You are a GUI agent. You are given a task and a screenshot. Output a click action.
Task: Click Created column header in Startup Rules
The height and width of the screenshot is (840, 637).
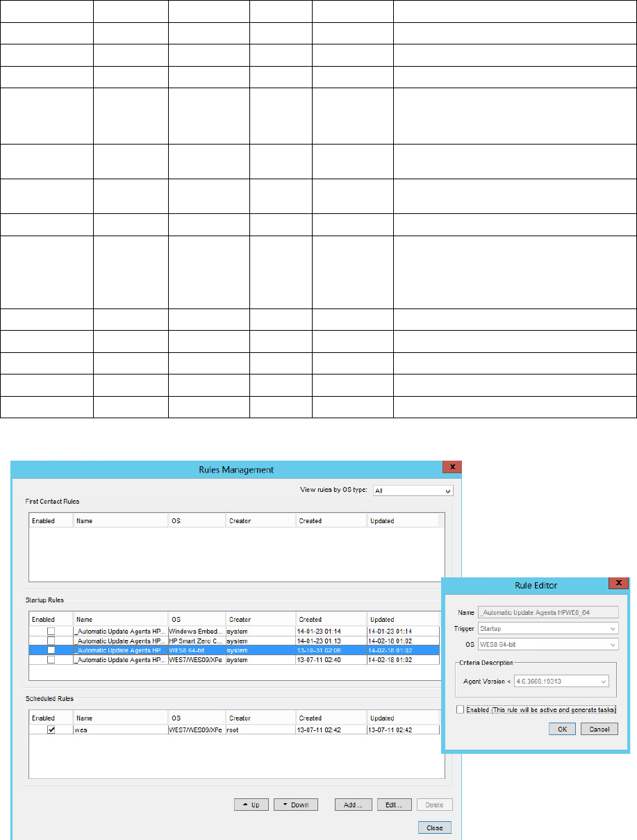[331, 619]
